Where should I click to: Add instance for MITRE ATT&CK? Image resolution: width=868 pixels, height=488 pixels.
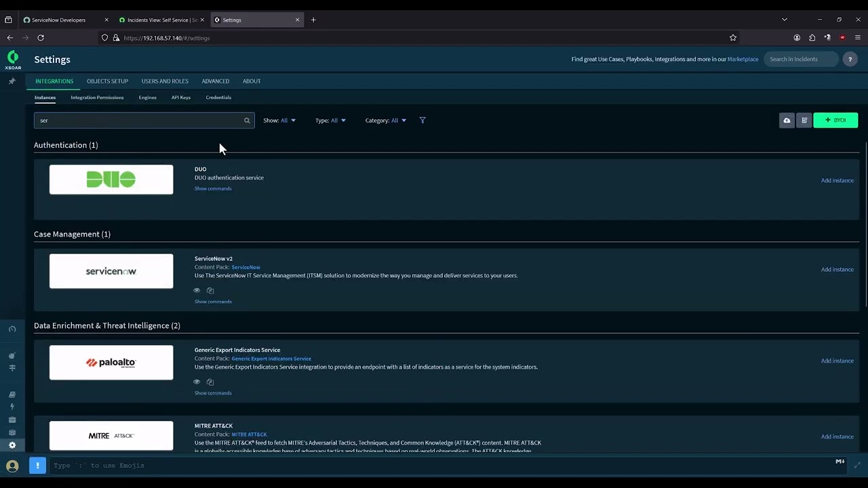(x=837, y=437)
